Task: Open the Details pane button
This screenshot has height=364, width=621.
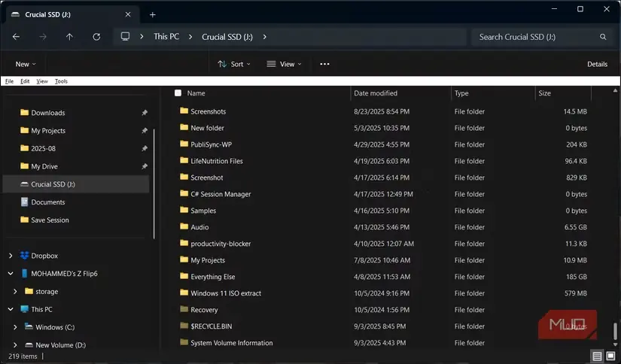Action: pyautogui.click(x=597, y=64)
